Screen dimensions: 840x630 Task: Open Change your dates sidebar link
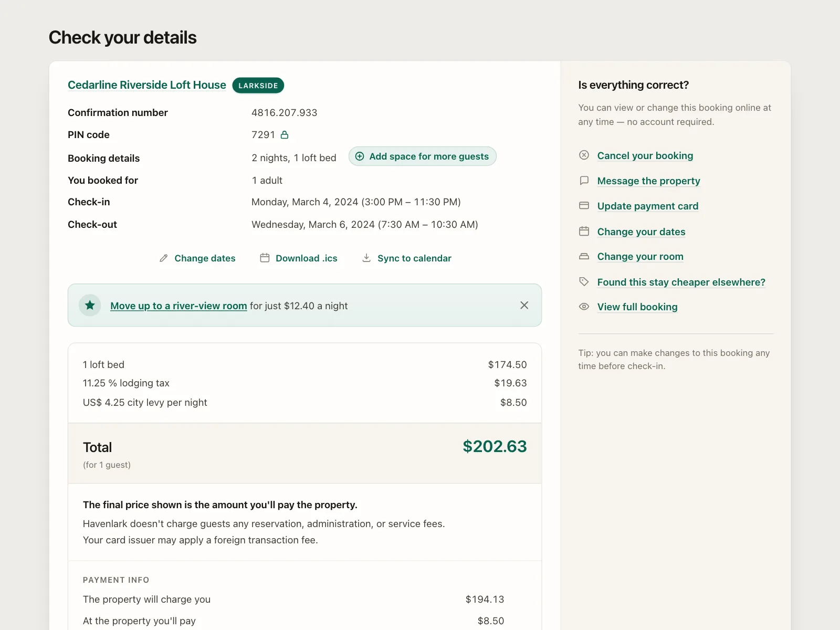[x=642, y=232]
